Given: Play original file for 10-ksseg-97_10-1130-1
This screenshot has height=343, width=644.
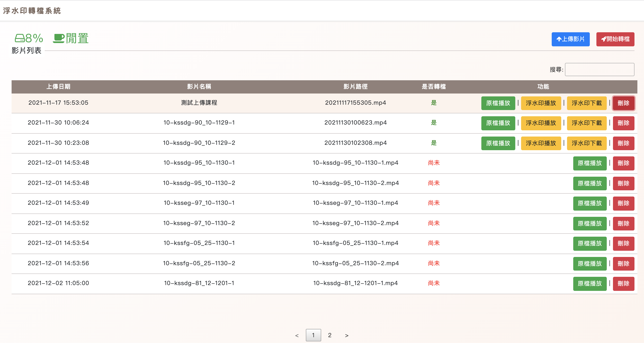Looking at the screenshot, I should click(590, 204).
